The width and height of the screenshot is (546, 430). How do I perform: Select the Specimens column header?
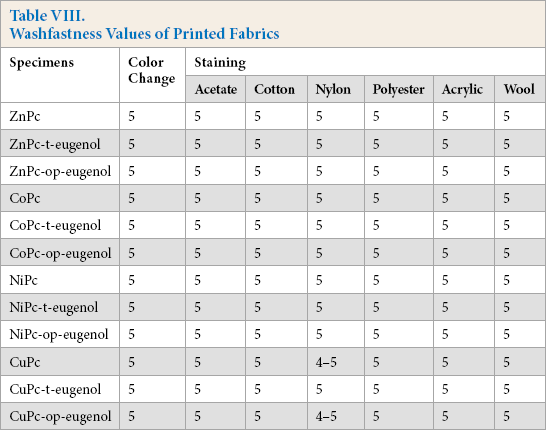42,63
